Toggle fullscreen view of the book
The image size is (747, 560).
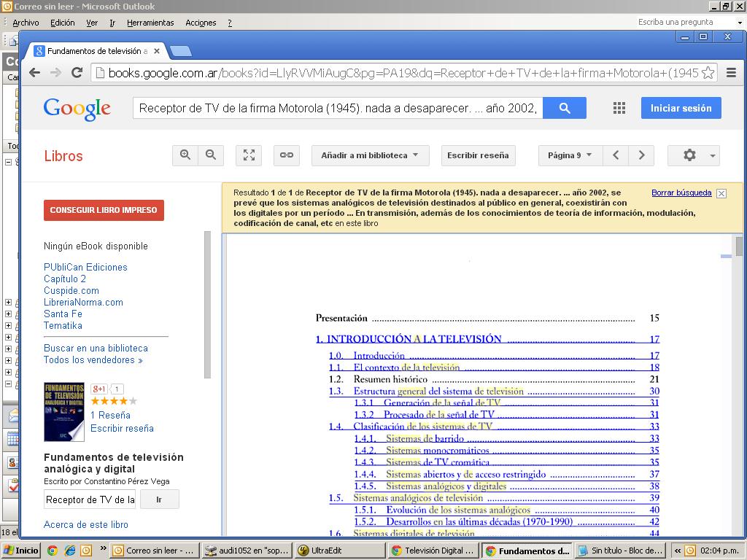point(249,155)
